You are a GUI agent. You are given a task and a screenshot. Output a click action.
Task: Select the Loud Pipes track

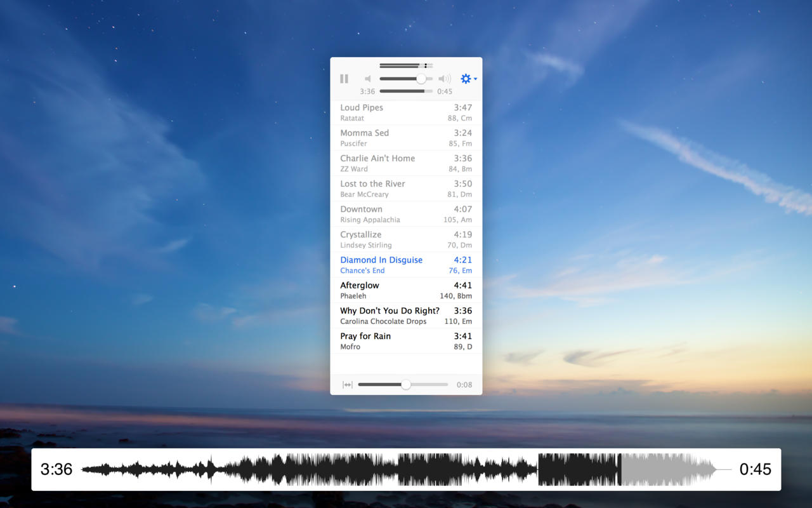[x=406, y=112]
